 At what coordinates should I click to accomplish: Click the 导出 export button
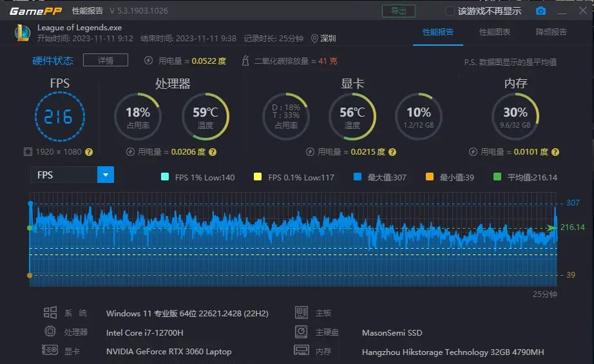[x=399, y=11]
